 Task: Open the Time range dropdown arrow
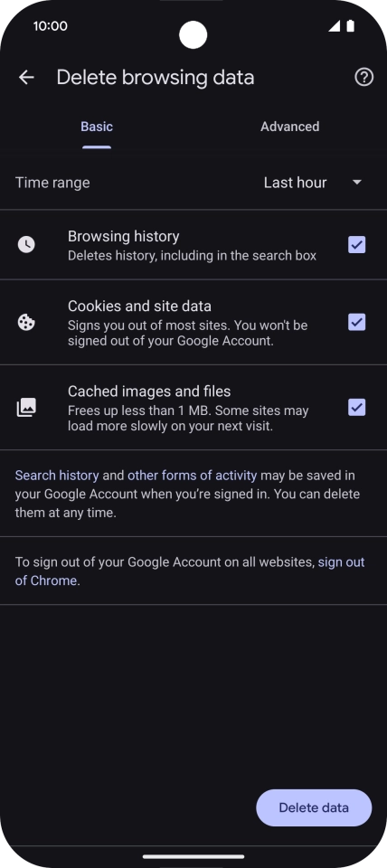click(x=357, y=182)
